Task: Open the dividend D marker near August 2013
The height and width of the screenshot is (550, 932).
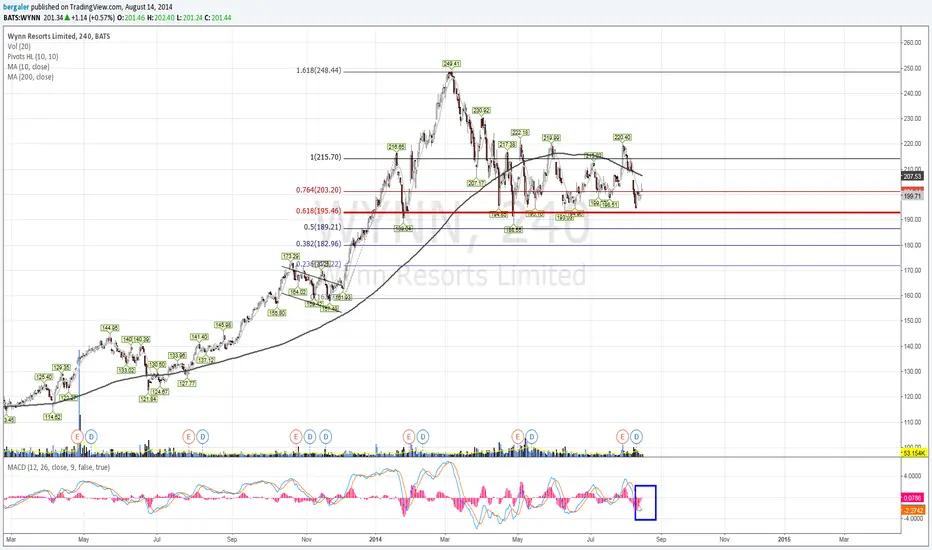Action: [203, 436]
